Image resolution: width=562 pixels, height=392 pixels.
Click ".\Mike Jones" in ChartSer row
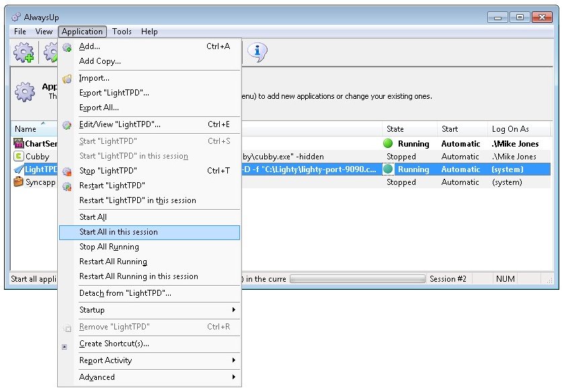click(515, 143)
